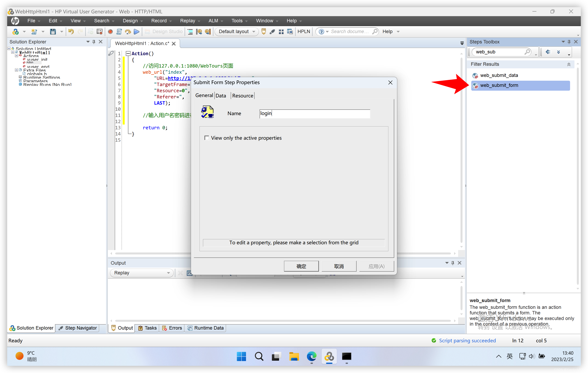
Task: Click the Replay run button
Action: (x=136, y=31)
